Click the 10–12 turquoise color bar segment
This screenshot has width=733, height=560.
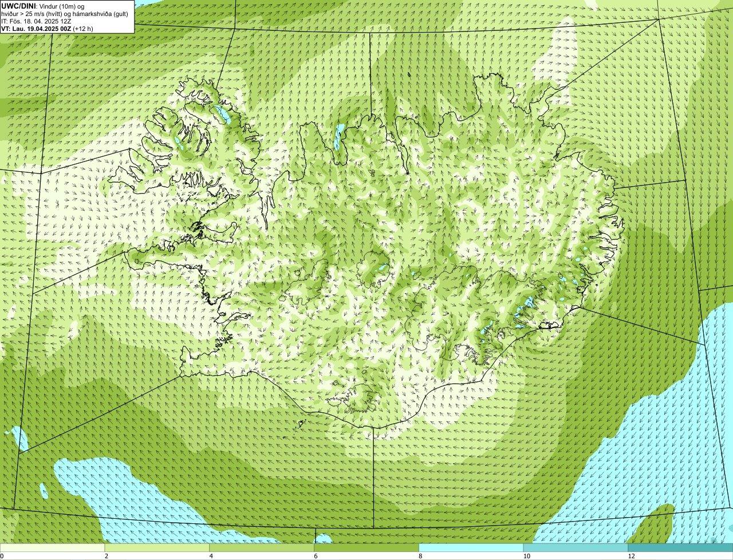[x=576, y=547]
